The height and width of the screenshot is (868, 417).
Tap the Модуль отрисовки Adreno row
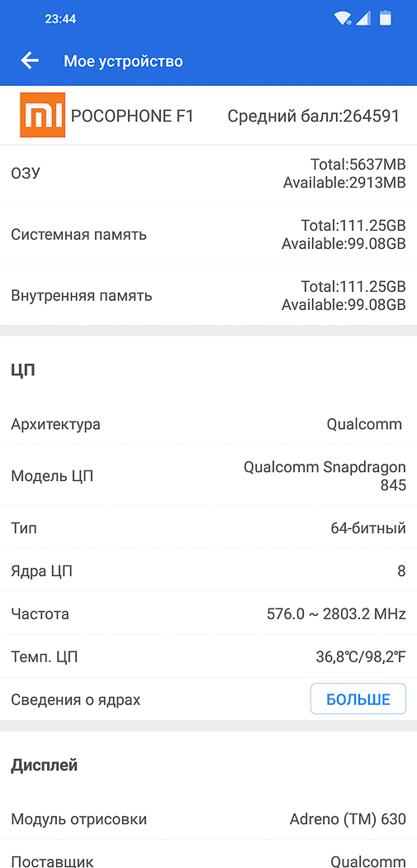click(x=208, y=818)
